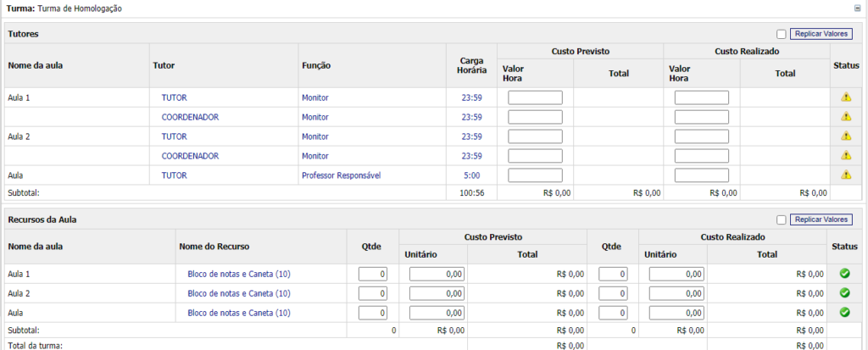Click warning status icon for Aula 2 TUTOR row
Image resolution: width=868 pixels, height=350 pixels.
coord(845,136)
